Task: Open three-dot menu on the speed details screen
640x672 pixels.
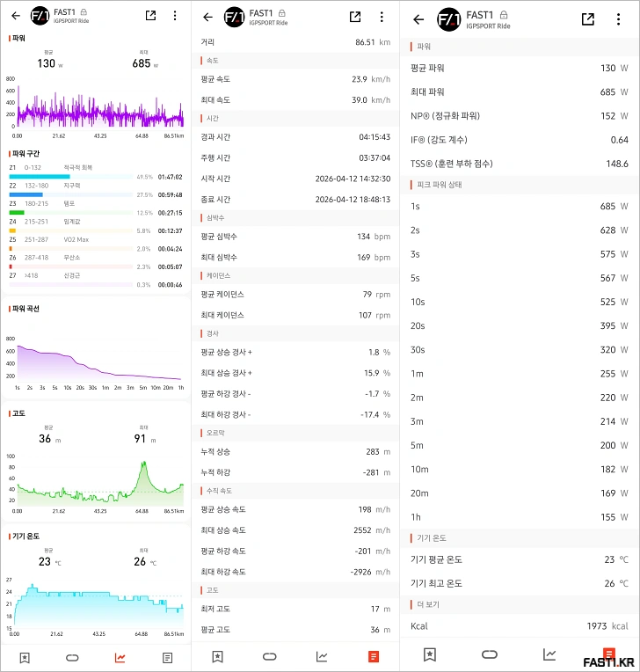Action: pos(382,17)
